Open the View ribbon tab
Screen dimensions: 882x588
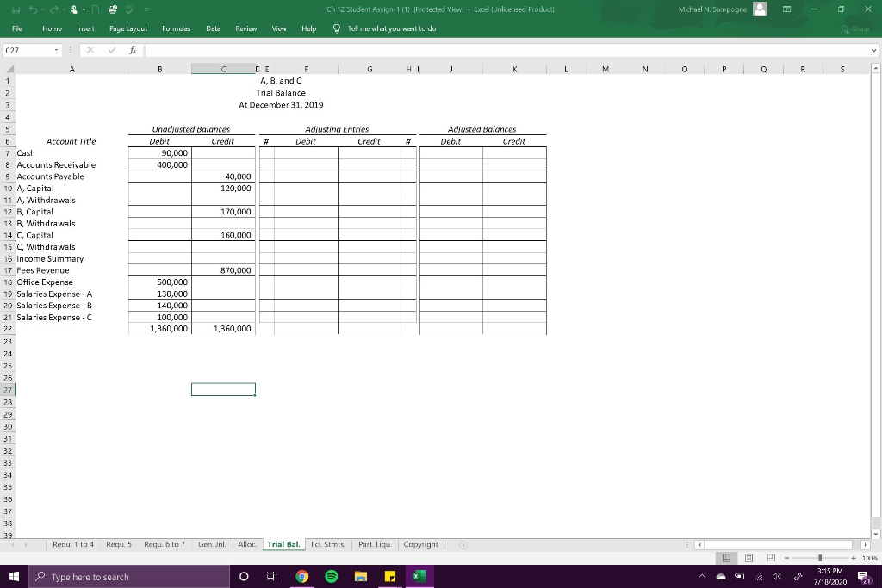[279, 28]
